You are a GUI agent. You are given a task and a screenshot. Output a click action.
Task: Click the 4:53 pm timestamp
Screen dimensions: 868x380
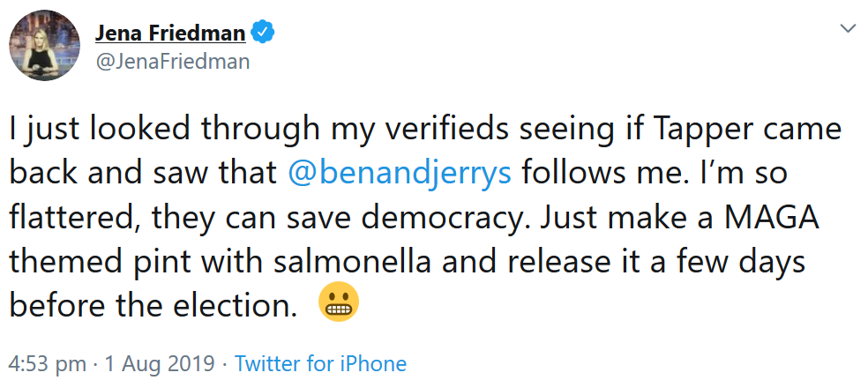[48, 363]
